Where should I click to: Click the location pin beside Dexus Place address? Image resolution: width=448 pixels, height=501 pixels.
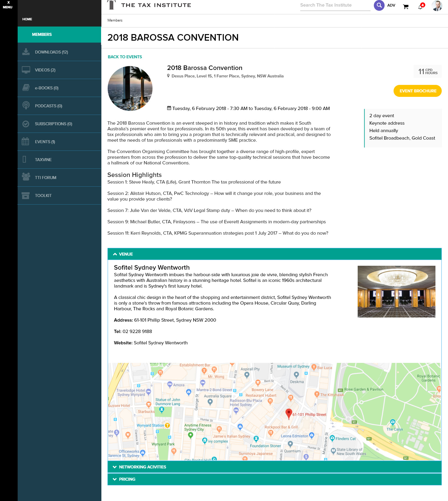168,76
